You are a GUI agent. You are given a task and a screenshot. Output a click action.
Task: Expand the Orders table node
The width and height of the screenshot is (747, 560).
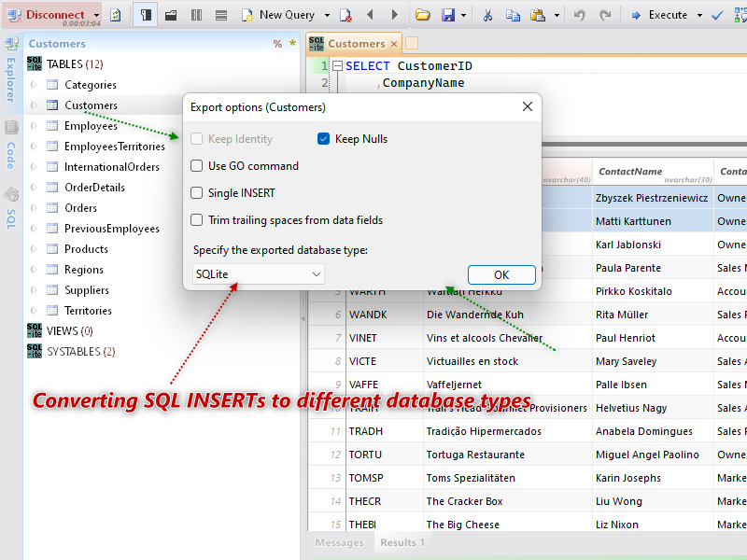(x=34, y=207)
